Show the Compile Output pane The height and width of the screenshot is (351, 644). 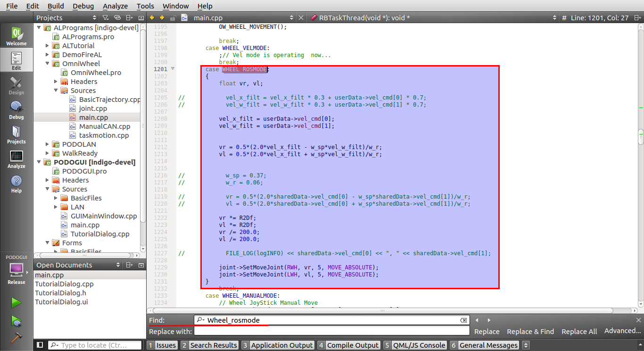[348, 345]
